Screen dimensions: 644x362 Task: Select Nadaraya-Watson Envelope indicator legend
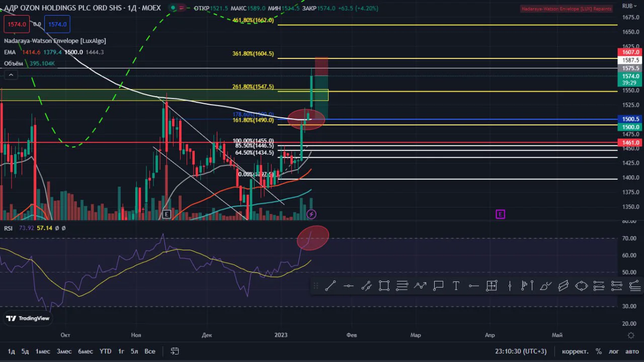click(55, 41)
